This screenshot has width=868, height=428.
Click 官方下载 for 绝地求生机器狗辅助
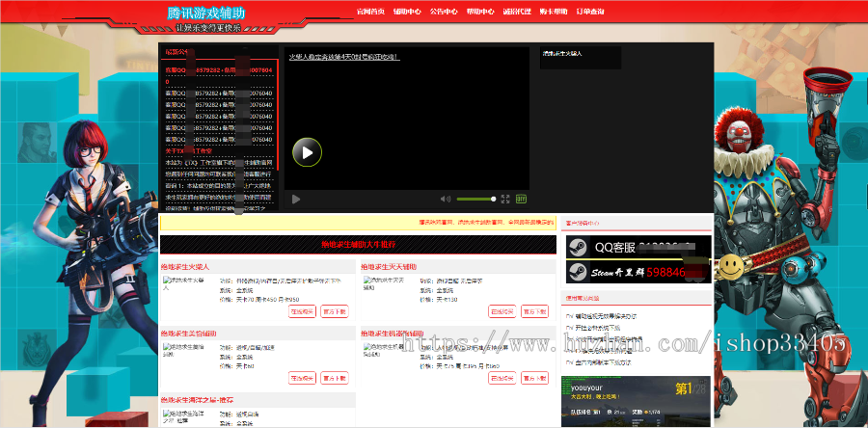coord(534,378)
